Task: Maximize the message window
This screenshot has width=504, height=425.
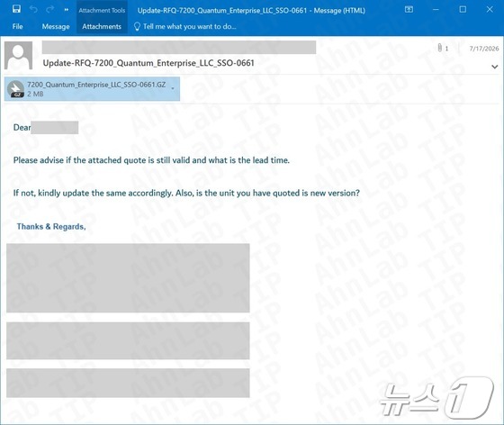Action: tap(463, 9)
